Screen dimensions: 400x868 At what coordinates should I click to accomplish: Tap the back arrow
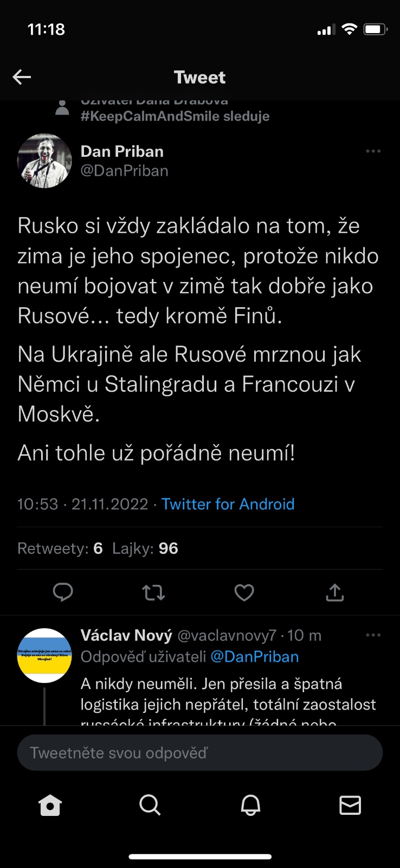[x=22, y=77]
